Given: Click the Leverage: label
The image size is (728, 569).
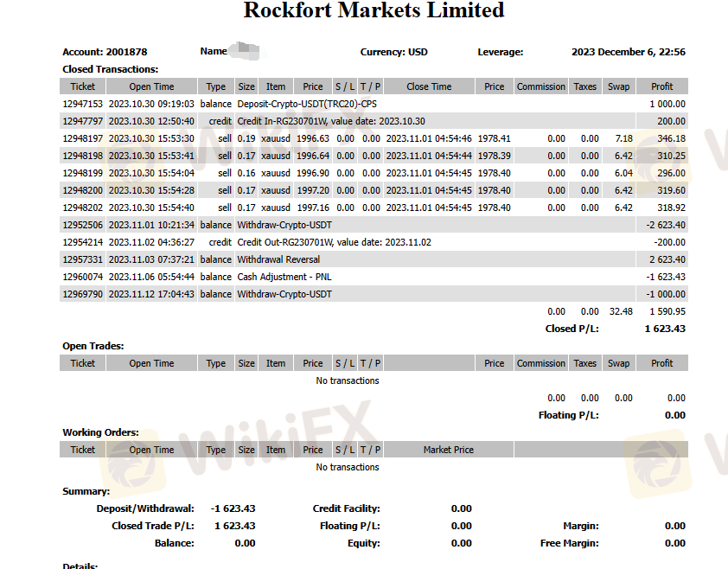Looking at the screenshot, I should click(501, 52).
